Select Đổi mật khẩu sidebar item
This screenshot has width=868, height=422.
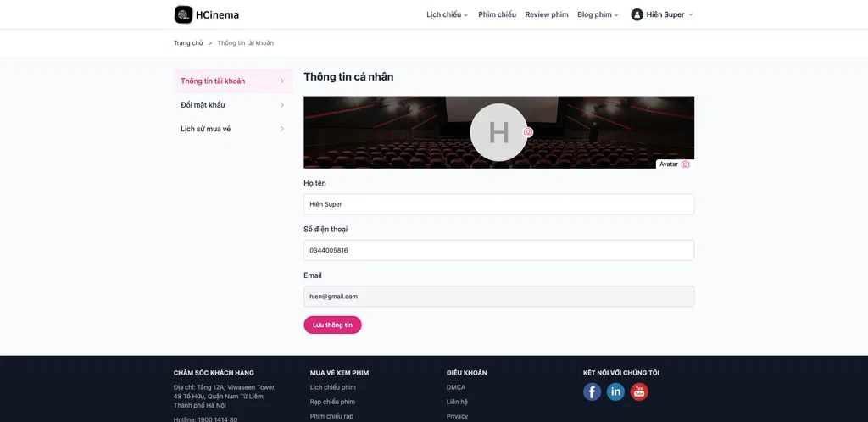pyautogui.click(x=232, y=105)
